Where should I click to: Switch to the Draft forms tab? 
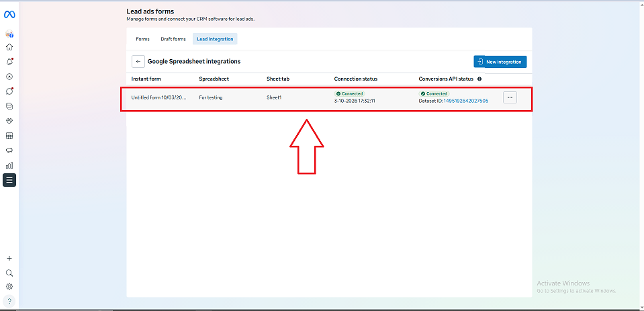tap(173, 39)
